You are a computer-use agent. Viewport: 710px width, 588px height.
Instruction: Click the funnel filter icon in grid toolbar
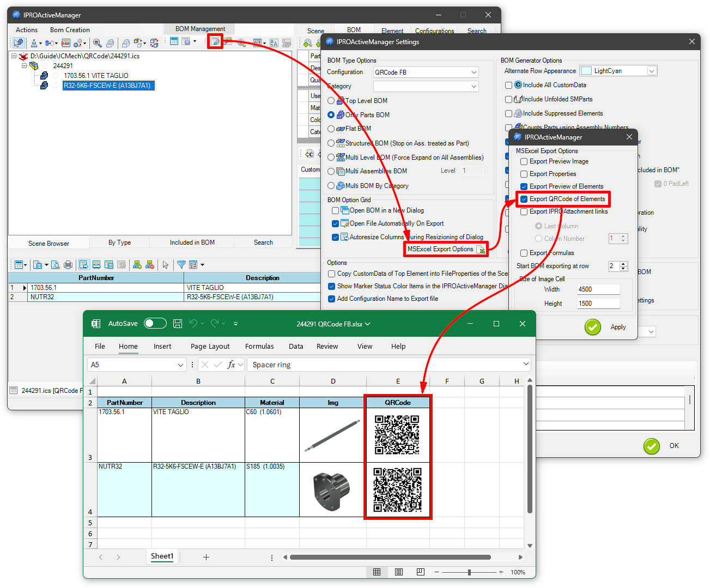click(x=181, y=265)
